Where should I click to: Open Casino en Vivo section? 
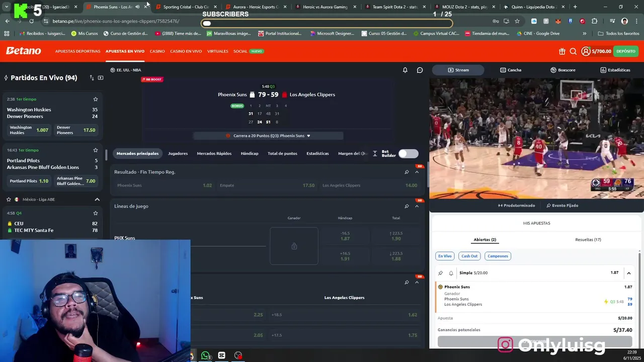186,51
